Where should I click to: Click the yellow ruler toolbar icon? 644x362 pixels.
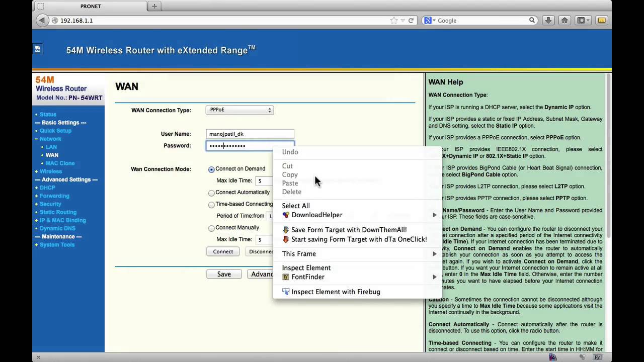tap(601, 20)
